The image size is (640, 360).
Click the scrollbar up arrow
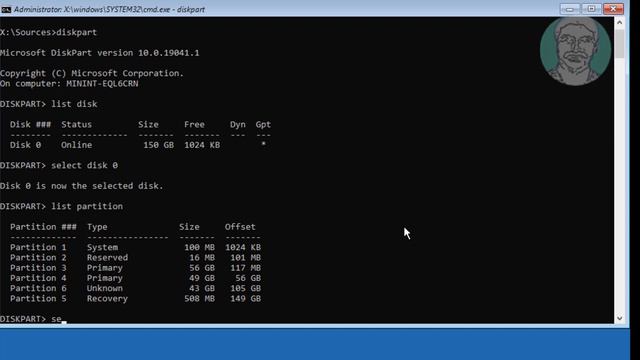(x=620, y=23)
